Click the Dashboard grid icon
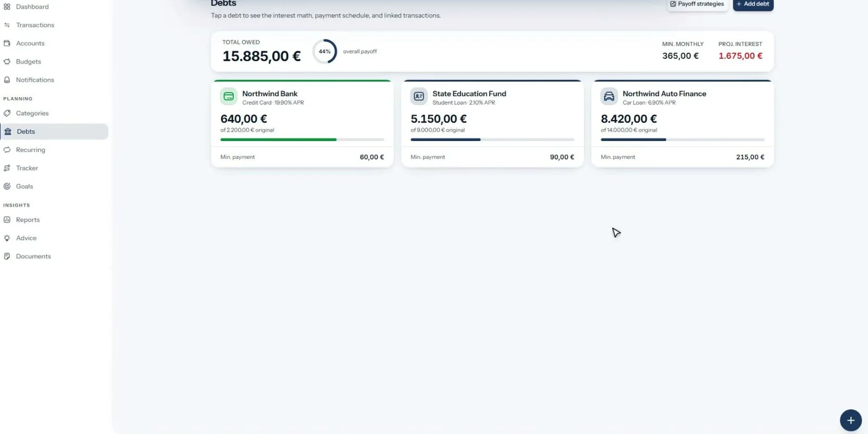868x434 pixels. coord(7,7)
